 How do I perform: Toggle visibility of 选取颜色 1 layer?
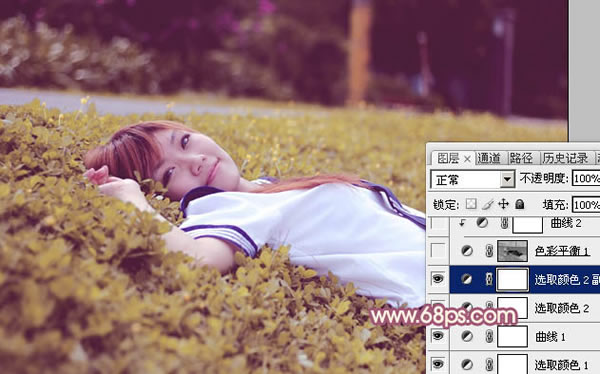click(438, 364)
